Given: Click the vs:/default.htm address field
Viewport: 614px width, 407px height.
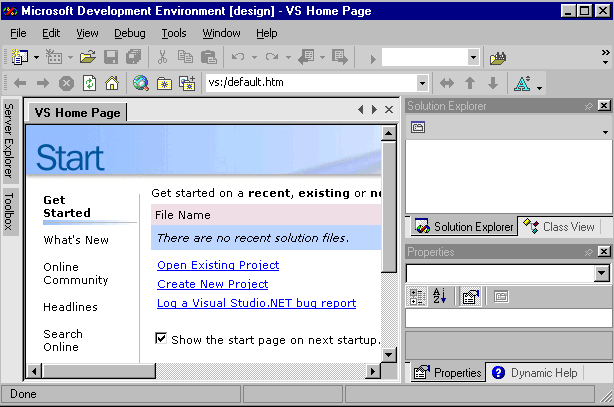Looking at the screenshot, I should 311,83.
